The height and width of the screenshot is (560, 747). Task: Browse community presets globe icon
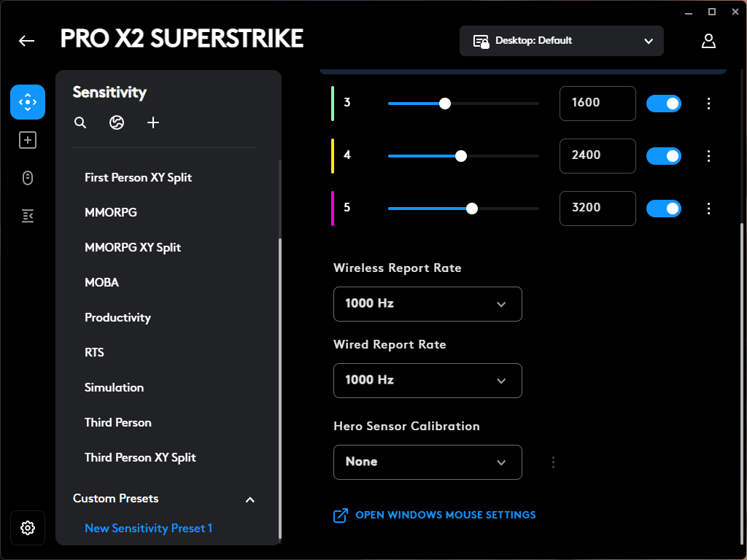(x=117, y=122)
